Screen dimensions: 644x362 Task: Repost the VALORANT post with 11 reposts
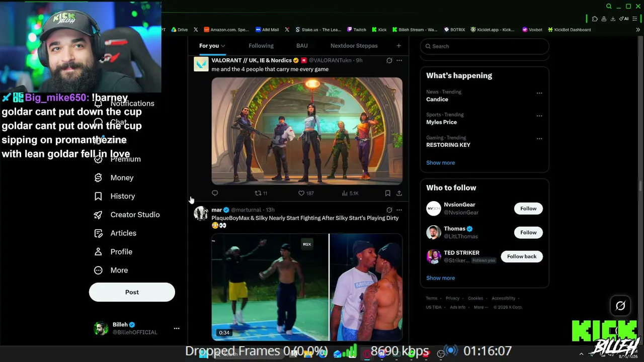[x=261, y=193]
